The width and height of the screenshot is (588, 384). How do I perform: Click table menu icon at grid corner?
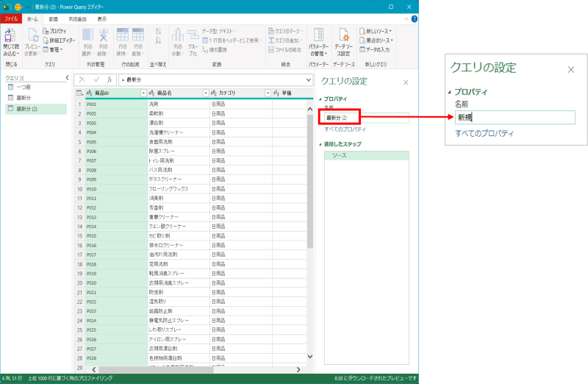(x=79, y=93)
